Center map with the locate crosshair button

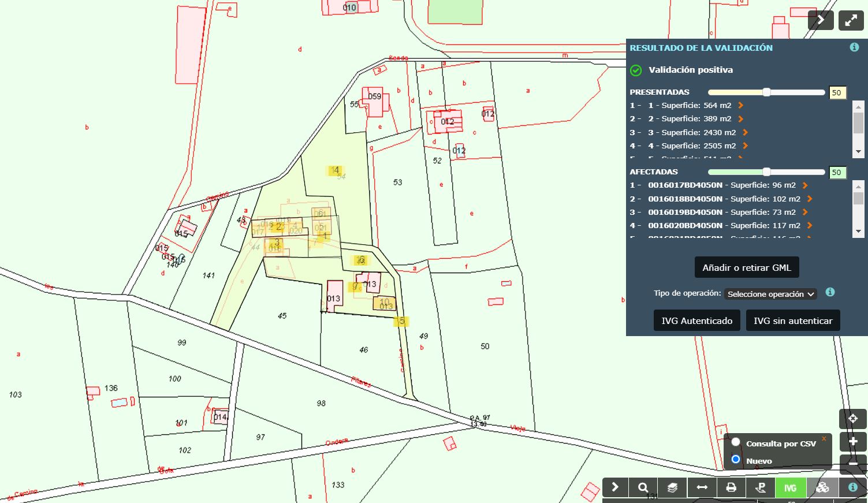pos(853,419)
